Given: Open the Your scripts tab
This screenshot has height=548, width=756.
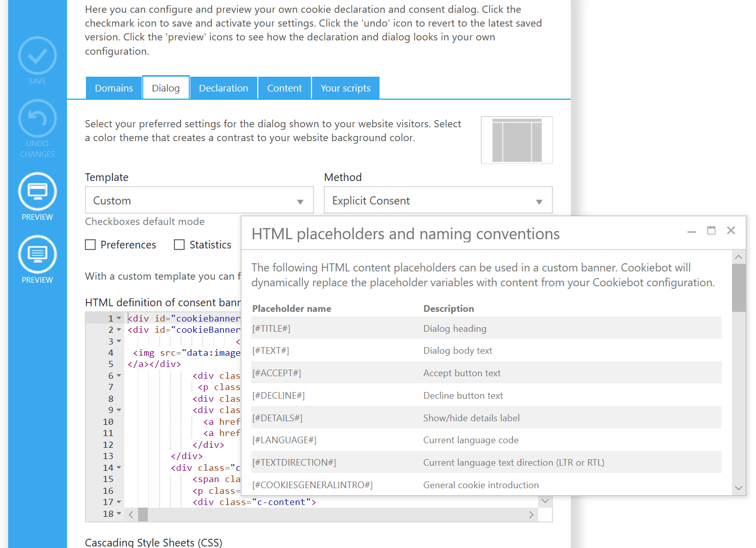Looking at the screenshot, I should (x=345, y=87).
